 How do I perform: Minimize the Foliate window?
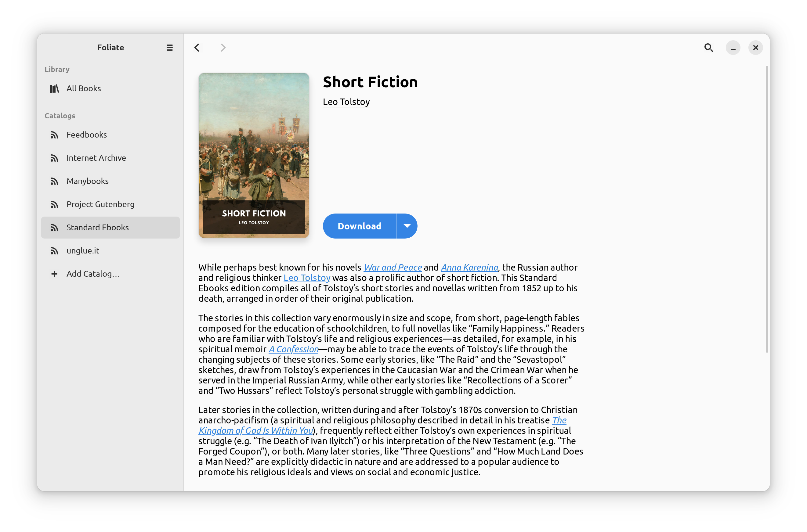[x=733, y=48]
